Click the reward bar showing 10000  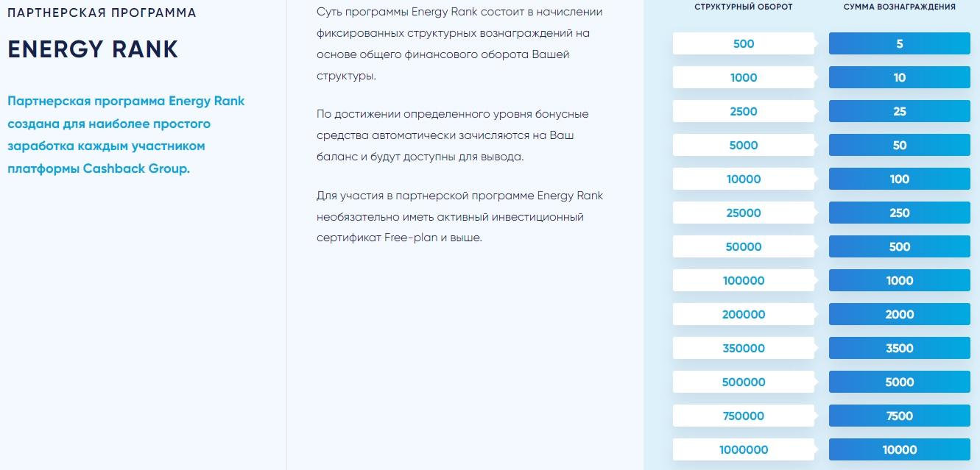900,449
